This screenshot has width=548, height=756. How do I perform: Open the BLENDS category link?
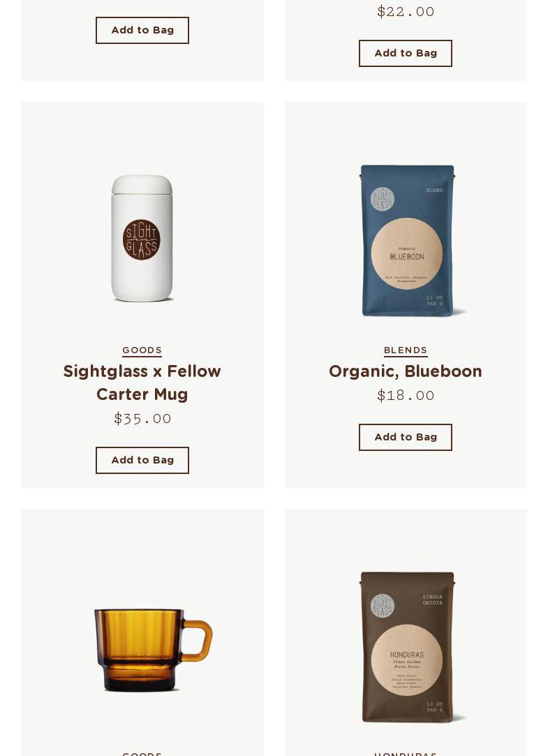pyautogui.click(x=406, y=350)
